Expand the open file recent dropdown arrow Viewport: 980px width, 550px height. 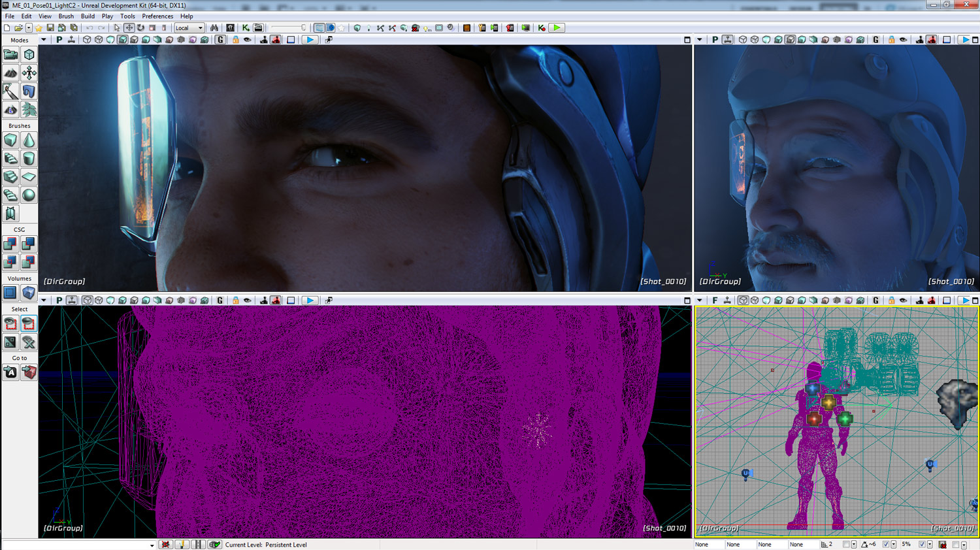click(x=29, y=28)
